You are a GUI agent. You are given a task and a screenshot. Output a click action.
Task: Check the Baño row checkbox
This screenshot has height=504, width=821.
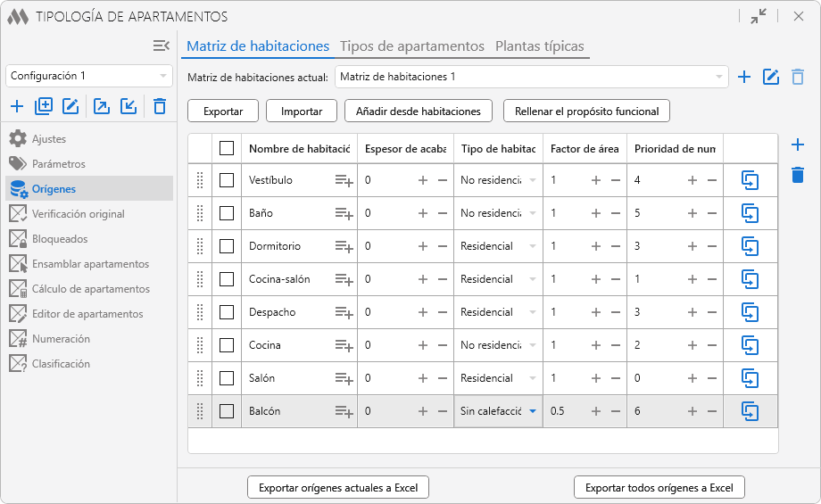click(227, 213)
